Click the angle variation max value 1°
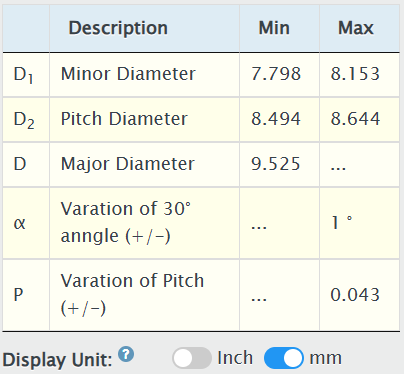404x374 pixels. click(342, 222)
